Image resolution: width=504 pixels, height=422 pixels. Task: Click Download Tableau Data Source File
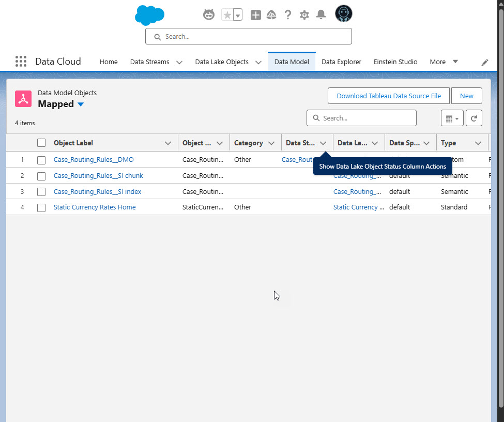[x=389, y=96]
